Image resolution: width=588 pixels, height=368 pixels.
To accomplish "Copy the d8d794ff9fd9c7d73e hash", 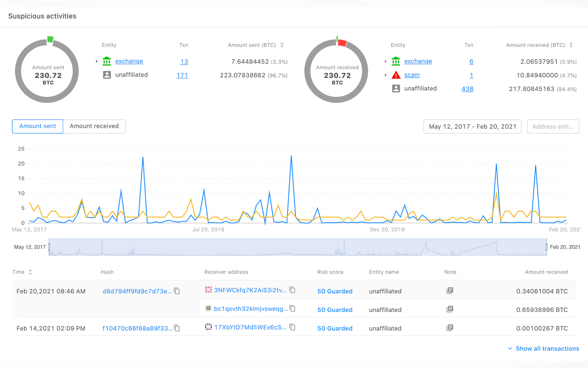I will [x=177, y=291].
